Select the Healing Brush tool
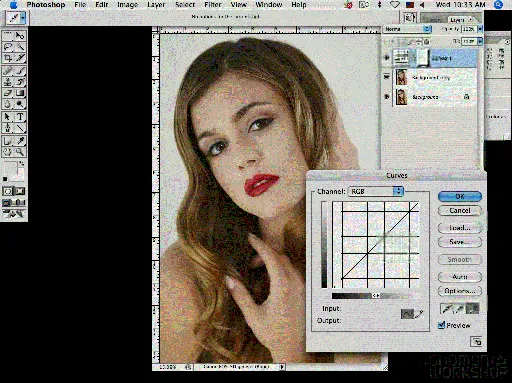The image size is (512, 383). coord(8,70)
